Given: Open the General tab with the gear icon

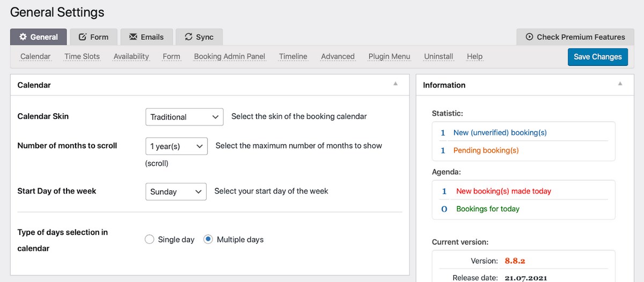Looking at the screenshot, I should (x=39, y=37).
